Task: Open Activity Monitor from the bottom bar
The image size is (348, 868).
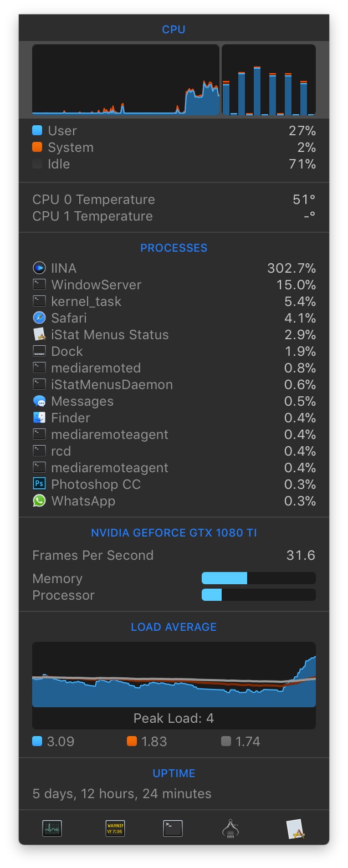Action: coord(52,828)
